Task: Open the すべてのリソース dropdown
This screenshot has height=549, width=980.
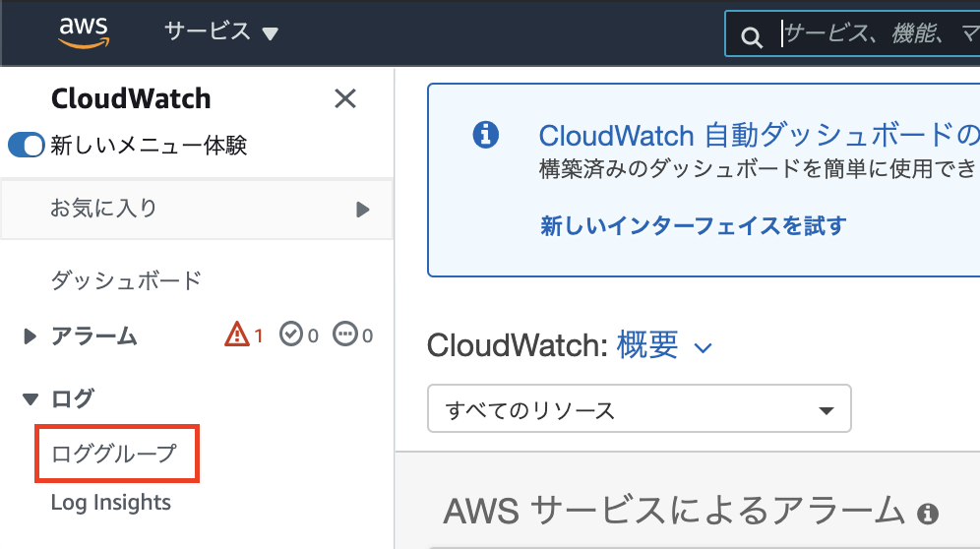Action: tap(639, 409)
